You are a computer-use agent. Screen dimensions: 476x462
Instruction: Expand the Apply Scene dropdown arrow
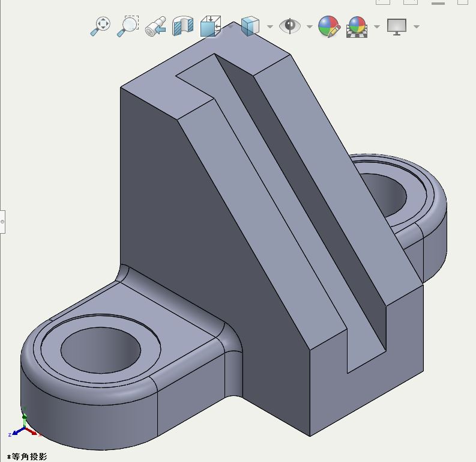(377, 26)
